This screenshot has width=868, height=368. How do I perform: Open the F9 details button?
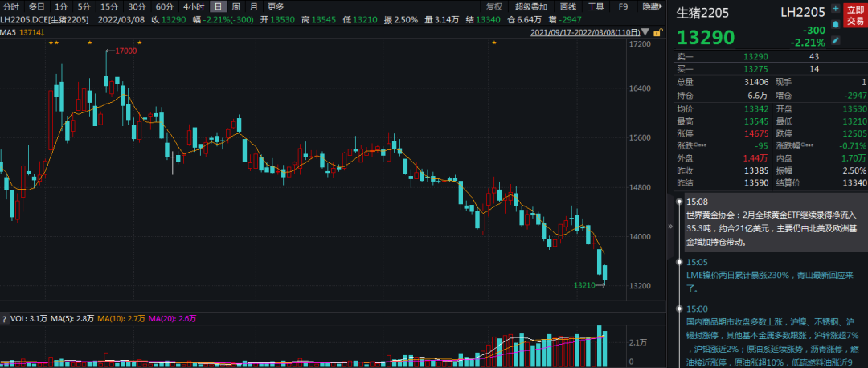pos(624,7)
